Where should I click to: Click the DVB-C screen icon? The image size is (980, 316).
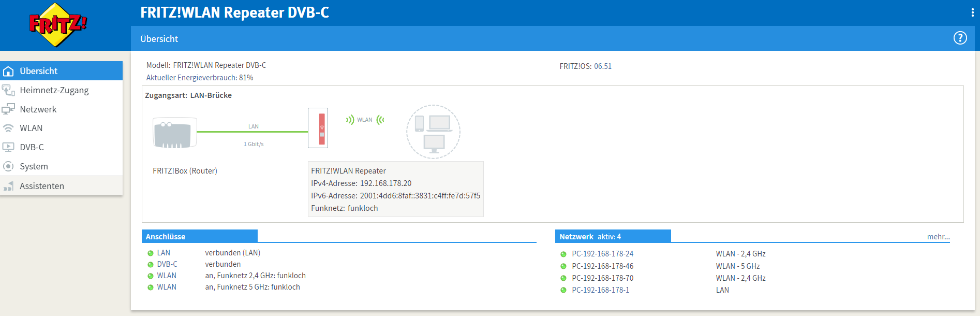tap(8, 147)
